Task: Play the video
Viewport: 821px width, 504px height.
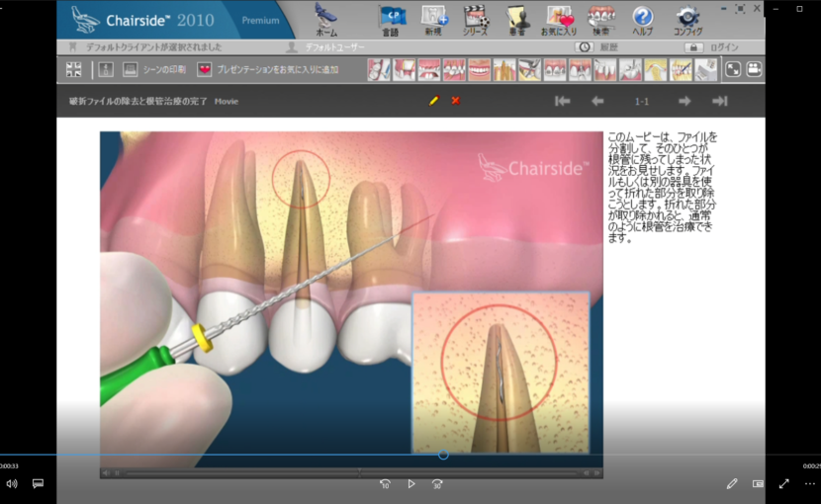Action: point(411,484)
